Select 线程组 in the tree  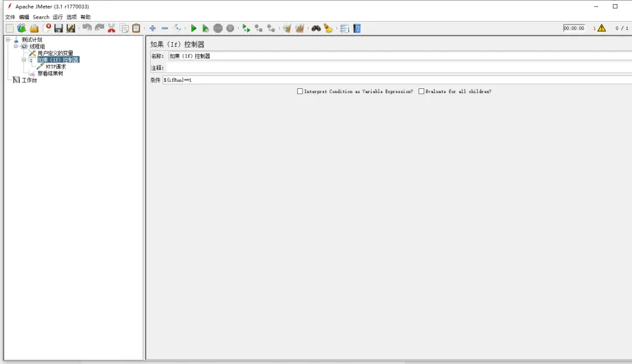[x=37, y=46]
